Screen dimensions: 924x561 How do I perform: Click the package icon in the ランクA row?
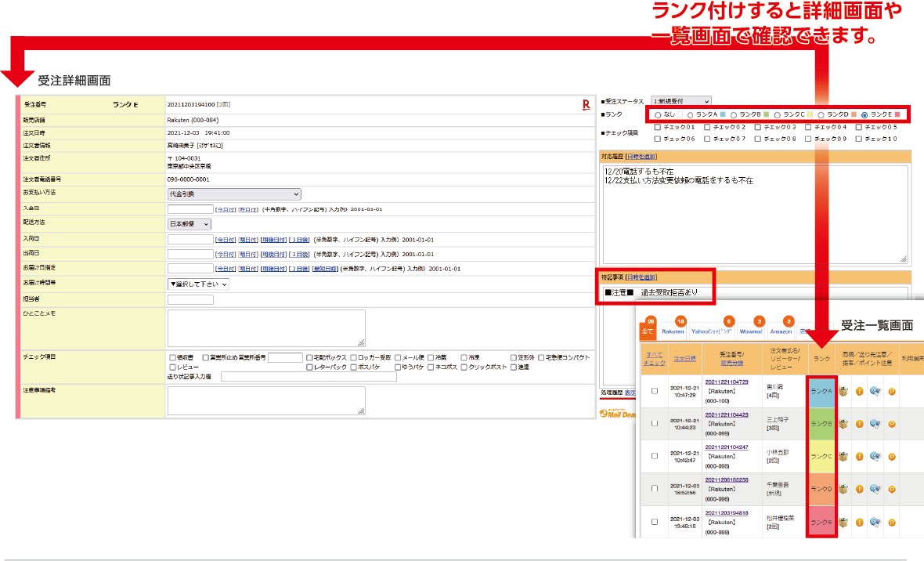[843, 390]
